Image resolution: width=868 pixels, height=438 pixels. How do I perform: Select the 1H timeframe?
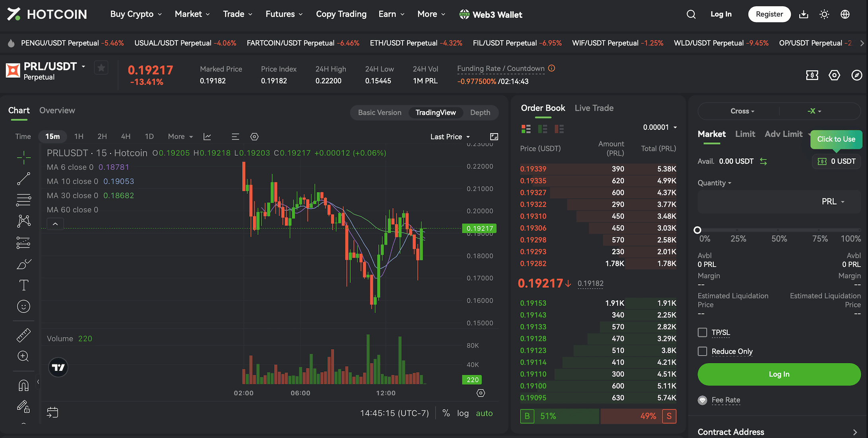tap(79, 137)
